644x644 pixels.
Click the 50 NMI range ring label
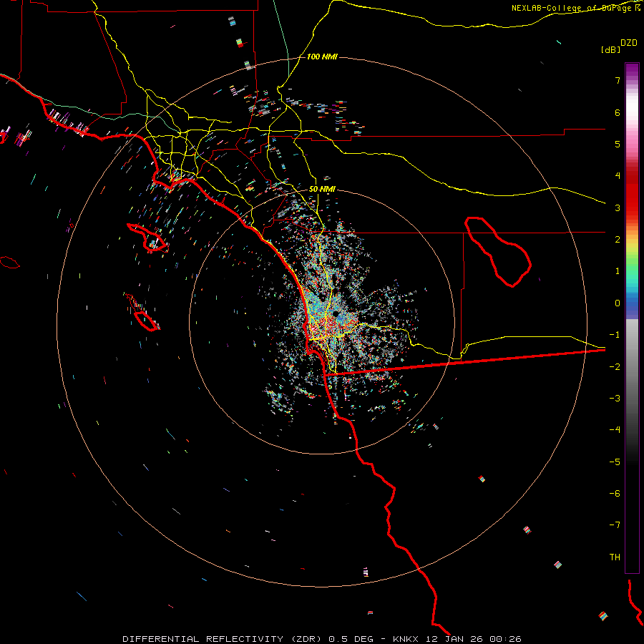click(322, 189)
